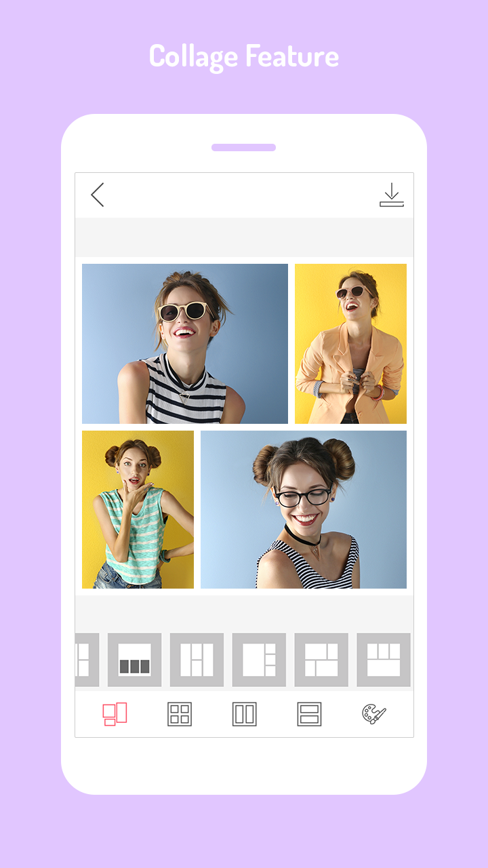Viewport: 488px width, 868px height.
Task: Choose the partially visible first layout thumbnail
Action: (x=87, y=660)
